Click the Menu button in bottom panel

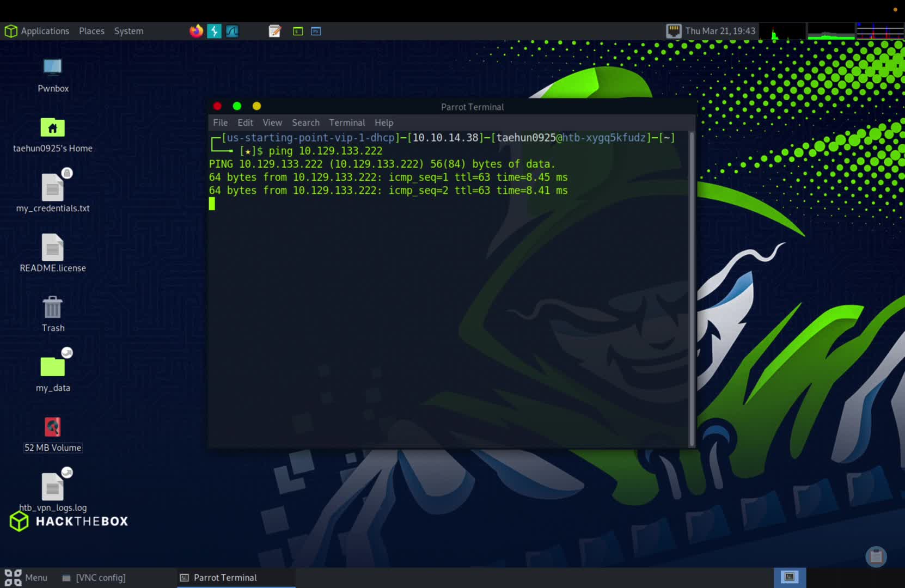26,578
